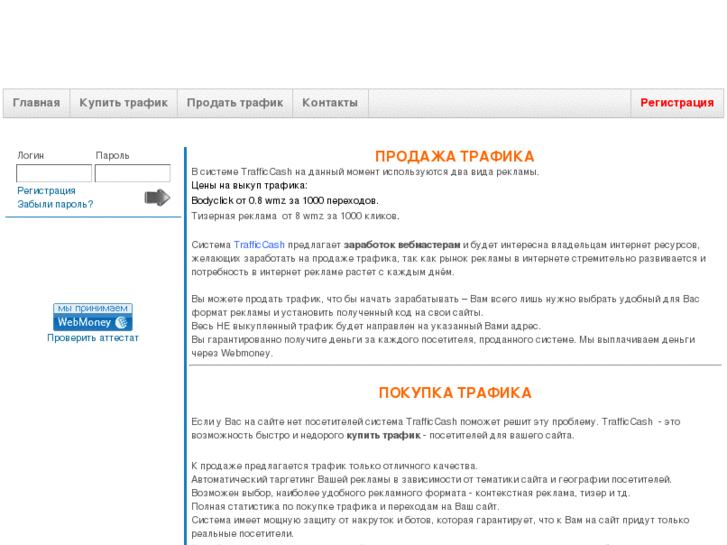Open the red Регистрация menu item
727x545 pixels.
(677, 103)
